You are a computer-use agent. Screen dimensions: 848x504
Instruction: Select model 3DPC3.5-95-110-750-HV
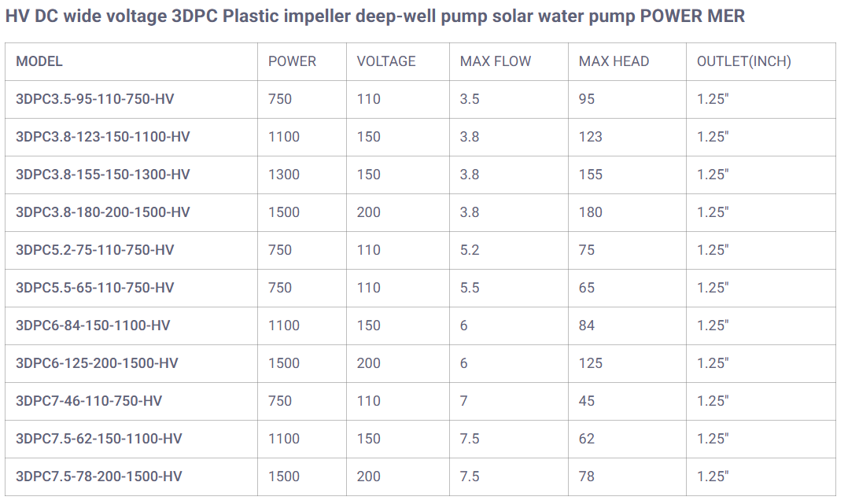pyautogui.click(x=94, y=99)
